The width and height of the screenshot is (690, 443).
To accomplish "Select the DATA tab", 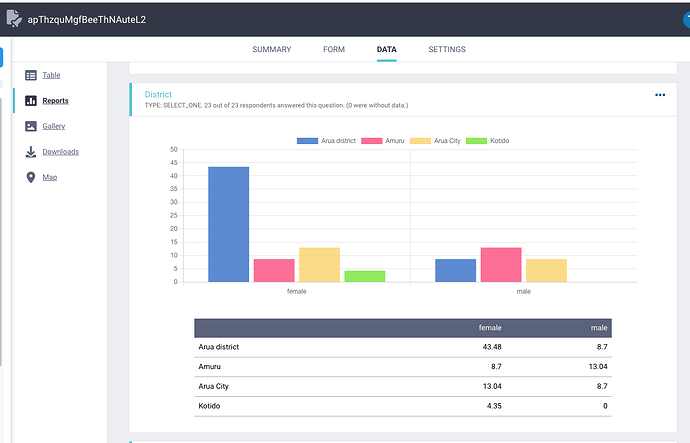I will point(386,49).
